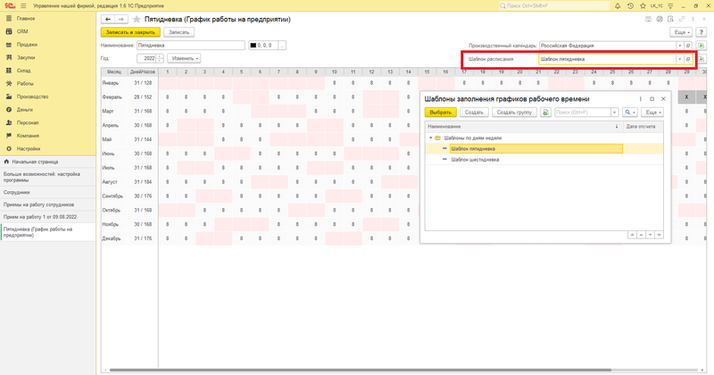Increase year with stepper up arrow
The height and width of the screenshot is (375, 714).
pos(159,56)
